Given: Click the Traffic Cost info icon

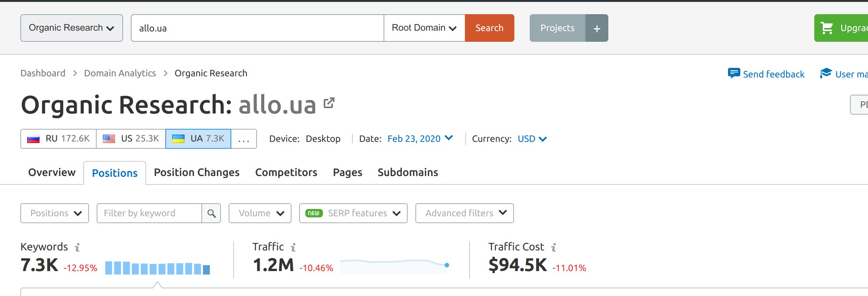Looking at the screenshot, I should click(x=554, y=247).
